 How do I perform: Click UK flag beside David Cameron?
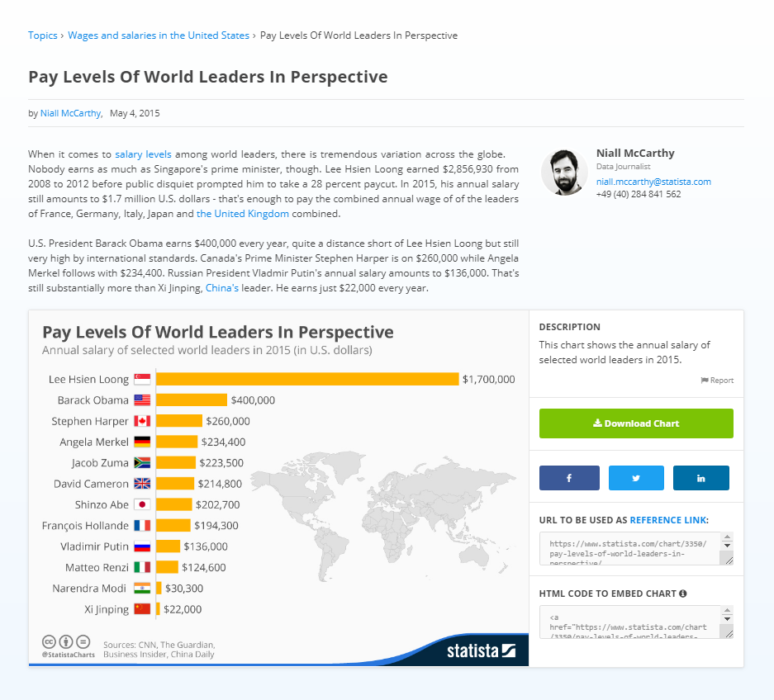coord(142,484)
